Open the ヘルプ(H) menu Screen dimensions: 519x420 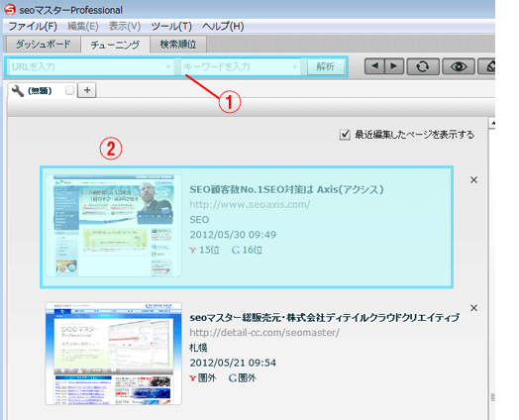coord(223,26)
